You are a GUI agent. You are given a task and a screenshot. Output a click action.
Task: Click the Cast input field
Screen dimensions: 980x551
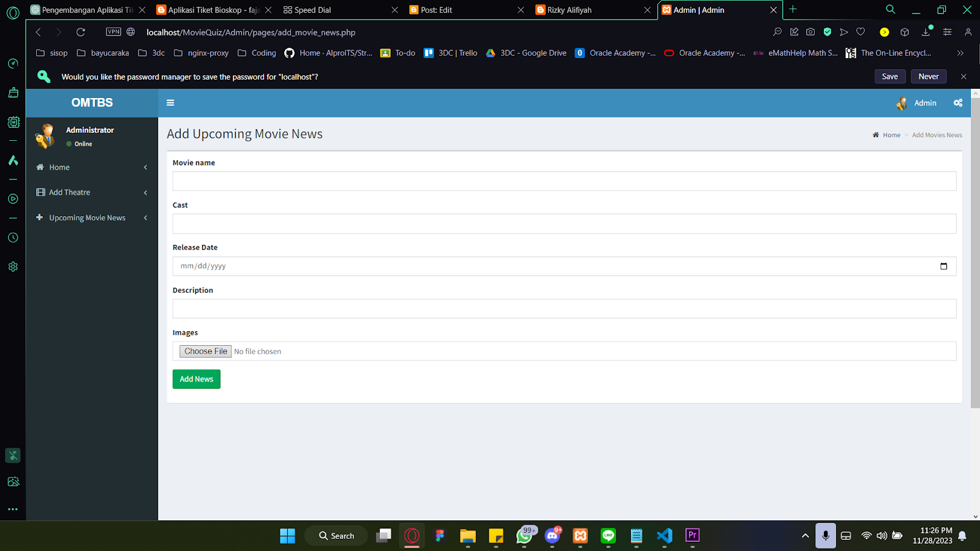point(564,223)
